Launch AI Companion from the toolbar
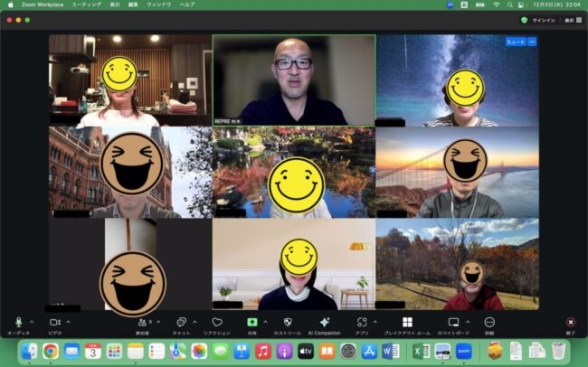 pos(324,323)
